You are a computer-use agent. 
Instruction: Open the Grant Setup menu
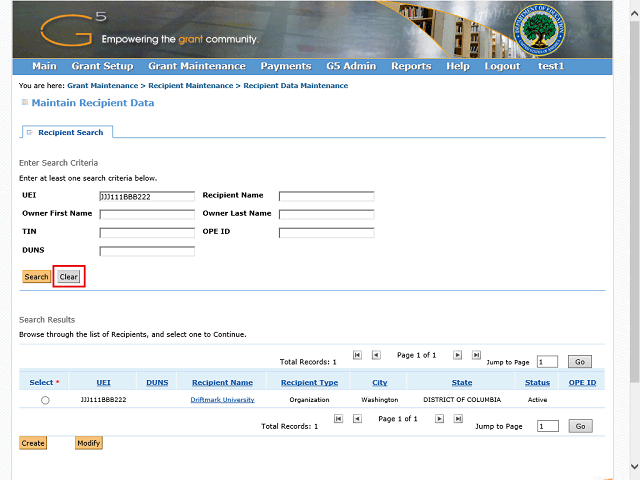coord(102,66)
